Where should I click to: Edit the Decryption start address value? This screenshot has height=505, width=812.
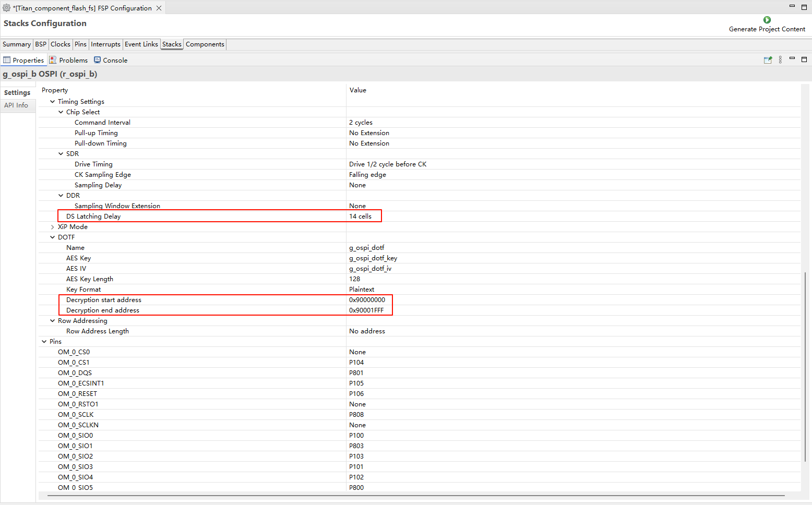click(x=367, y=300)
